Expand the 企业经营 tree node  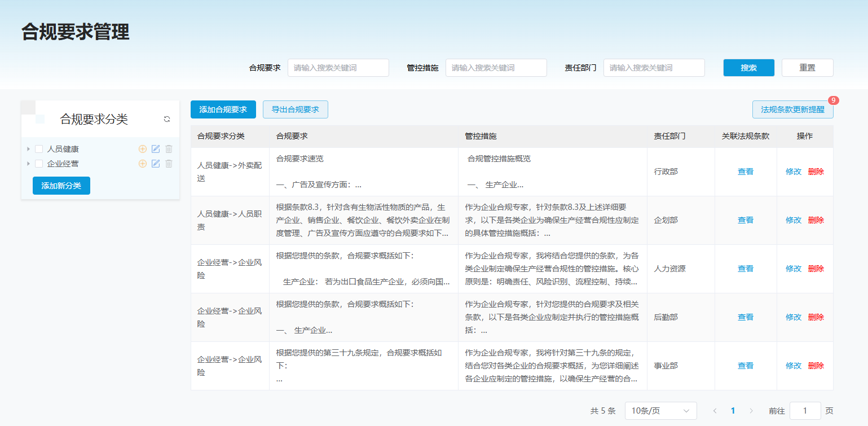point(28,164)
